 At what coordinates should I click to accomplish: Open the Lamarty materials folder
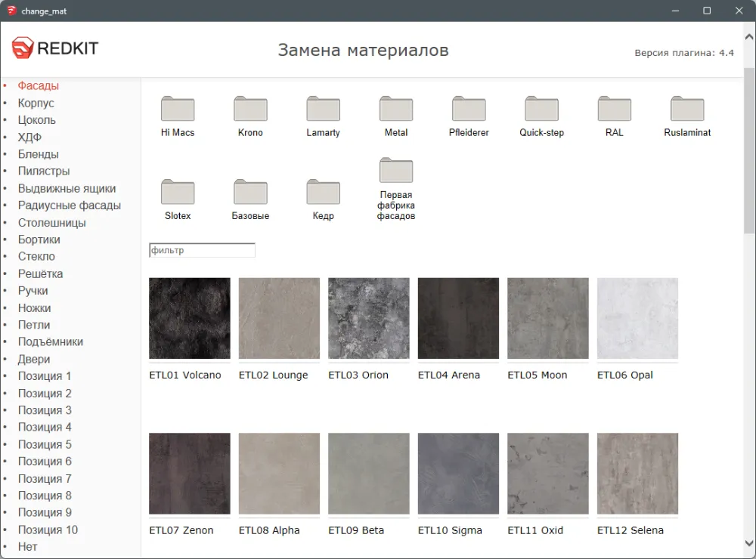tap(323, 110)
